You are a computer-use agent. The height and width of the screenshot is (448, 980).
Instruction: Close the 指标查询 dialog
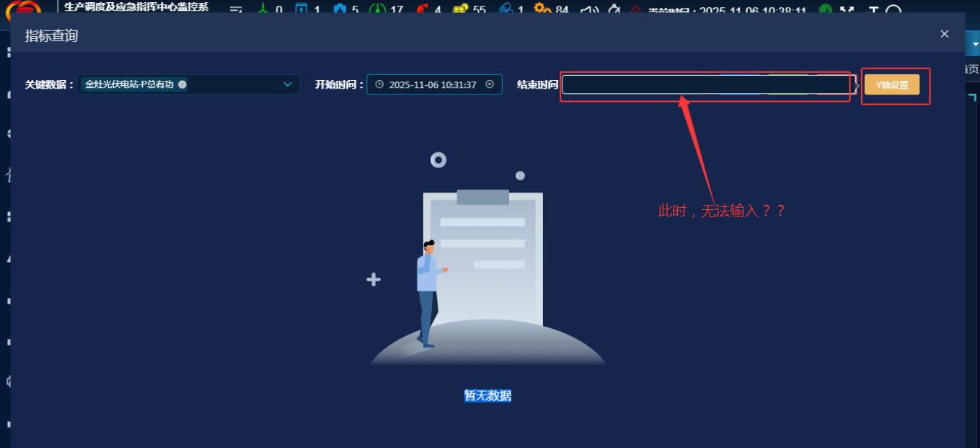(944, 34)
